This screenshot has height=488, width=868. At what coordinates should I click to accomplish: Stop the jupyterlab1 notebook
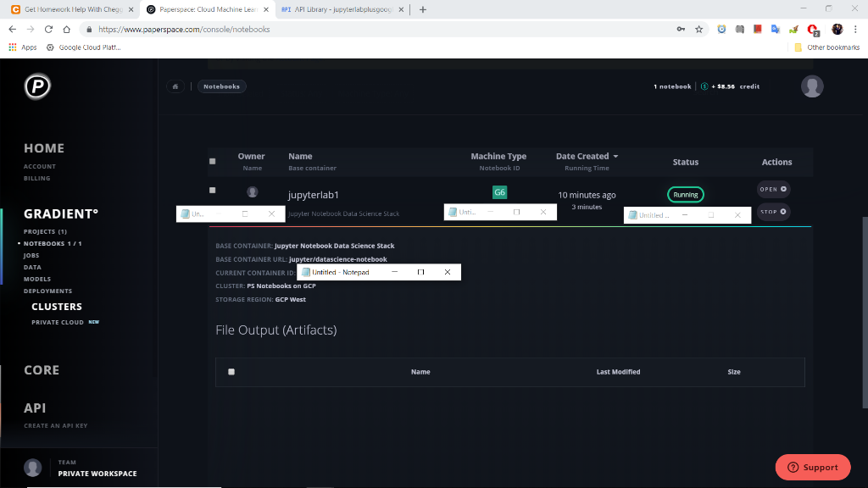click(773, 212)
